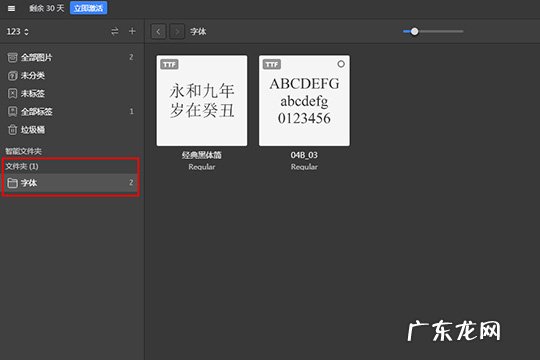Click the trash can icon

(x=12, y=130)
